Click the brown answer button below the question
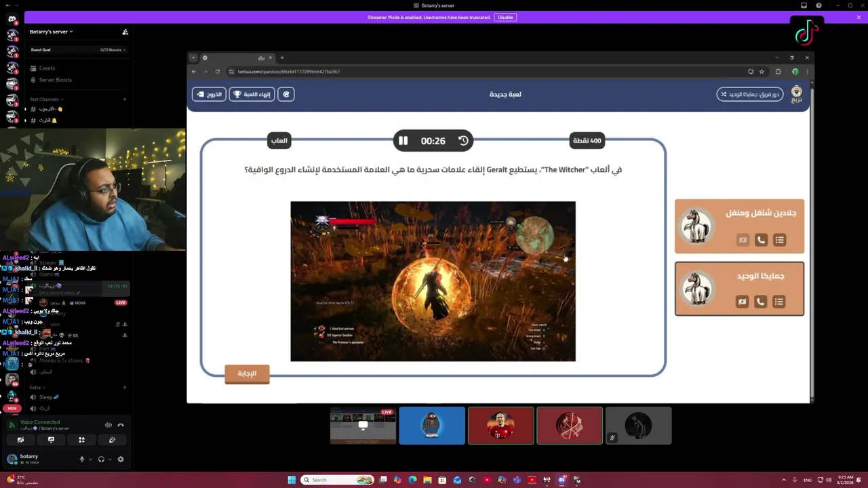Screen dimensions: 868x488 point(247,373)
